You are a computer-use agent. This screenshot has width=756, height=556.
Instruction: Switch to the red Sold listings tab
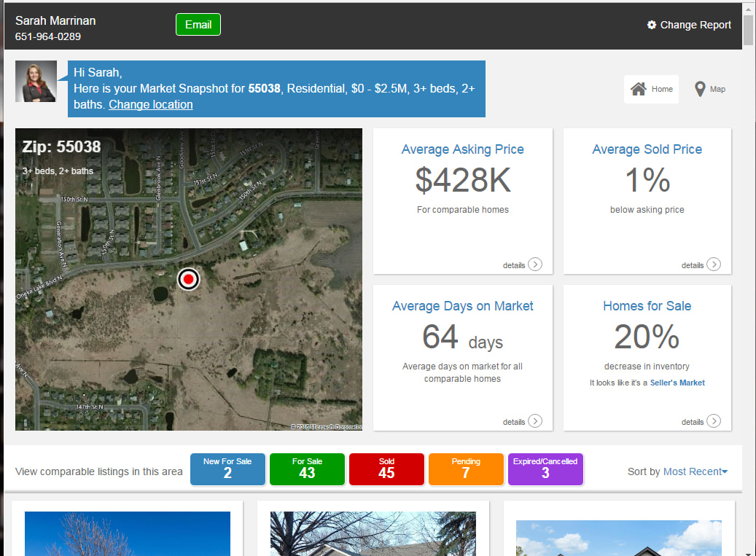coord(386,469)
